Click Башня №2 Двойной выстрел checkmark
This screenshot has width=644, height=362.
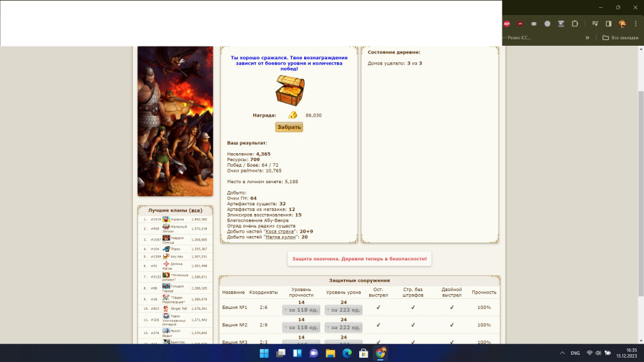[x=452, y=325]
